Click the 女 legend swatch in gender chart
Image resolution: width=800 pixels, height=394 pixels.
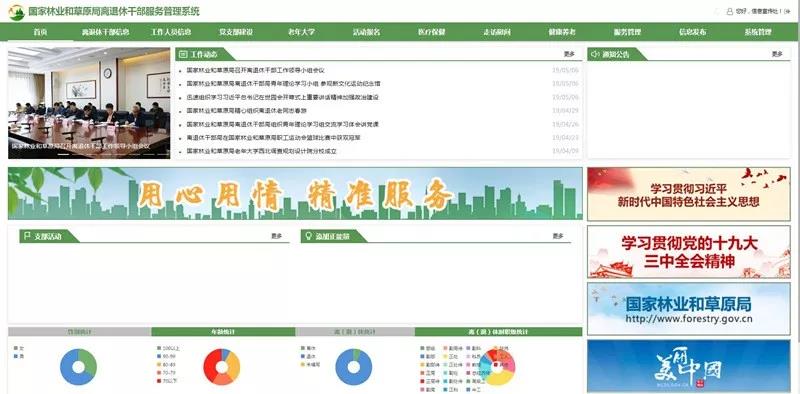click(16, 349)
